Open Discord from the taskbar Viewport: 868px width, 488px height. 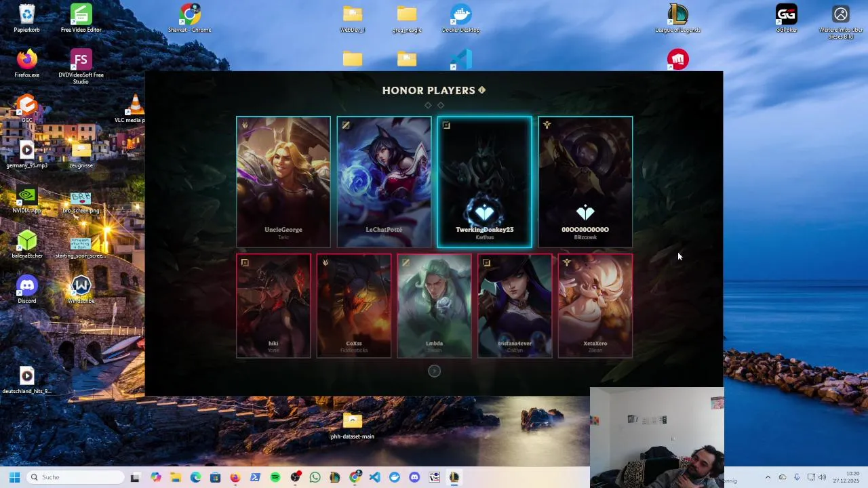[414, 477]
